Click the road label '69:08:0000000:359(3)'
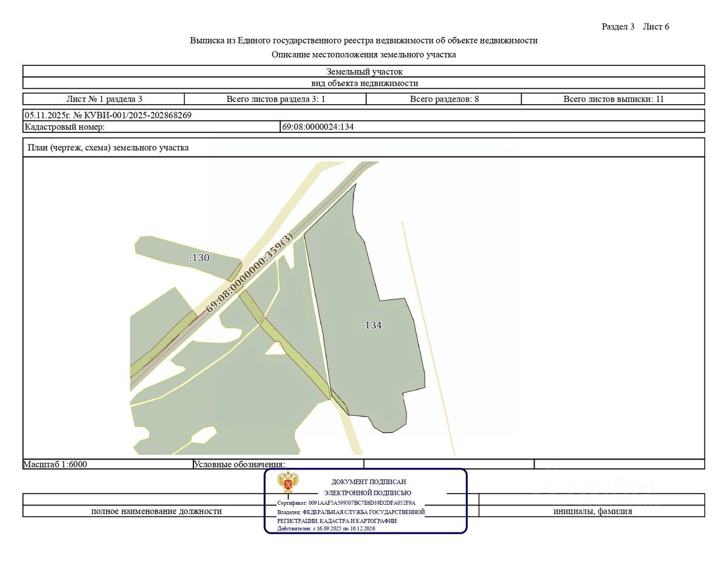728x563 pixels. tap(249, 273)
